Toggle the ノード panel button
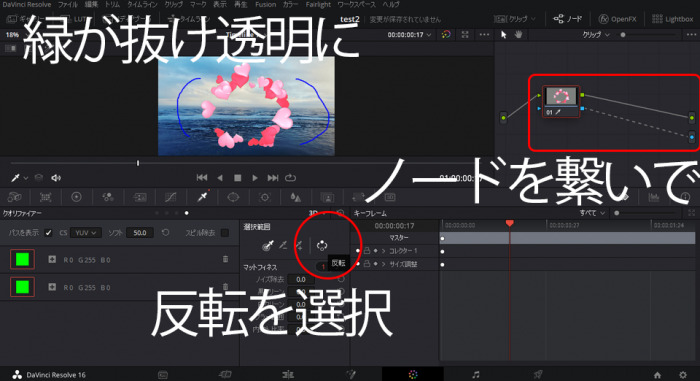Screen dimensions: 700x381 click(x=567, y=19)
